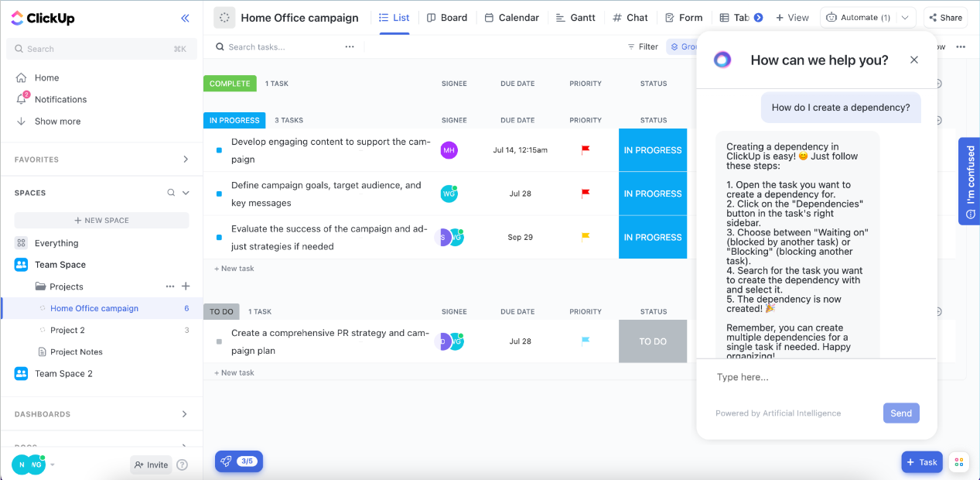980x480 pixels.
Task: Close the AI help chat panel
Action: click(x=914, y=60)
